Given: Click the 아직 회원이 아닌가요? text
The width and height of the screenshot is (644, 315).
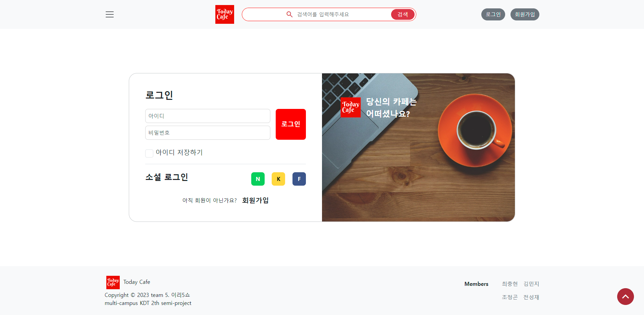Looking at the screenshot, I should click(210, 200).
